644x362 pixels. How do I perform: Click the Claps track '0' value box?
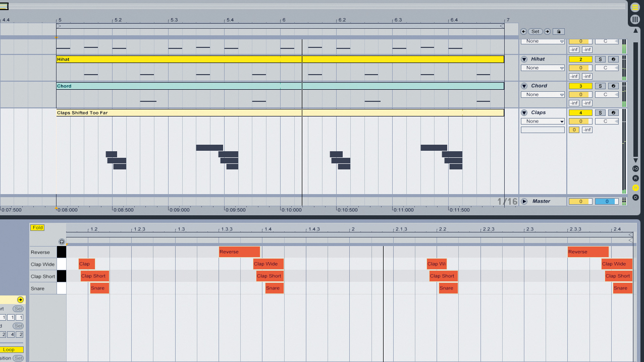pyautogui.click(x=574, y=130)
